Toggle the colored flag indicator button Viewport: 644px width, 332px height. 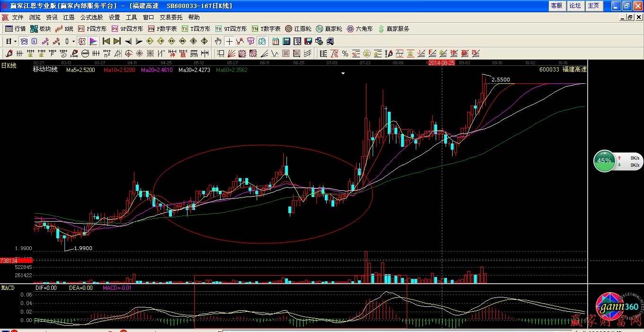pyautogui.click(x=93, y=41)
